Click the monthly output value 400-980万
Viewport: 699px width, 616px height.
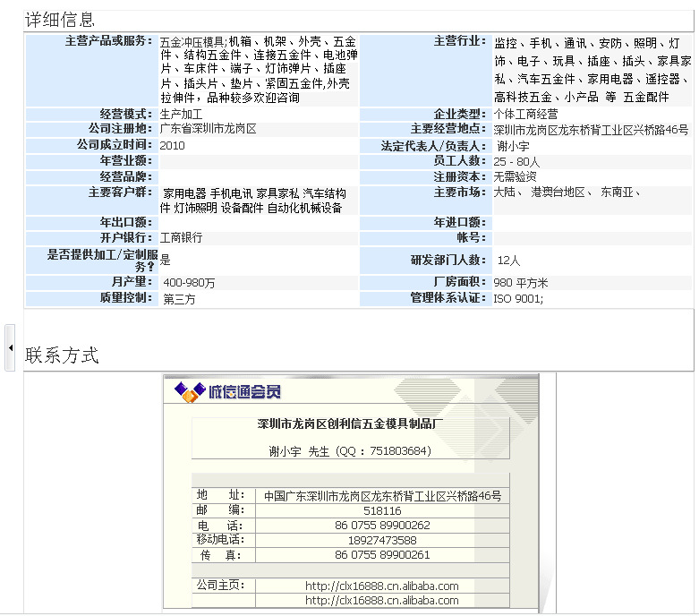click(189, 283)
